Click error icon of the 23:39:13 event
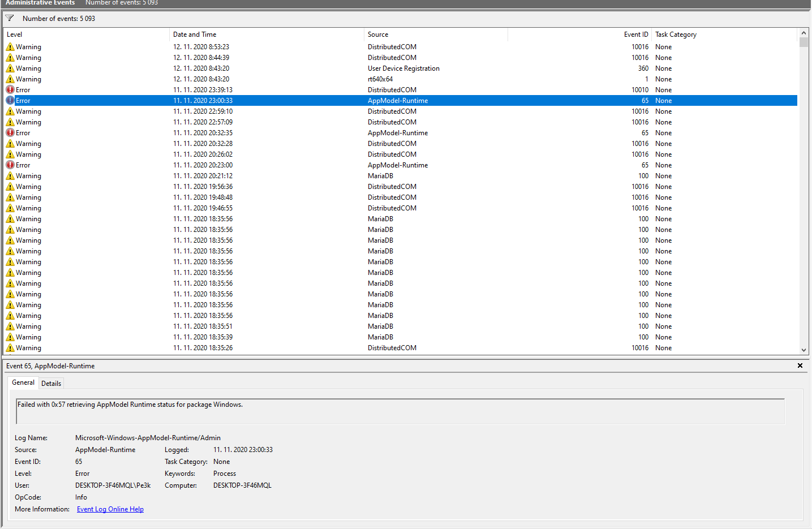Screen dimensions: 812x529 click(10, 90)
